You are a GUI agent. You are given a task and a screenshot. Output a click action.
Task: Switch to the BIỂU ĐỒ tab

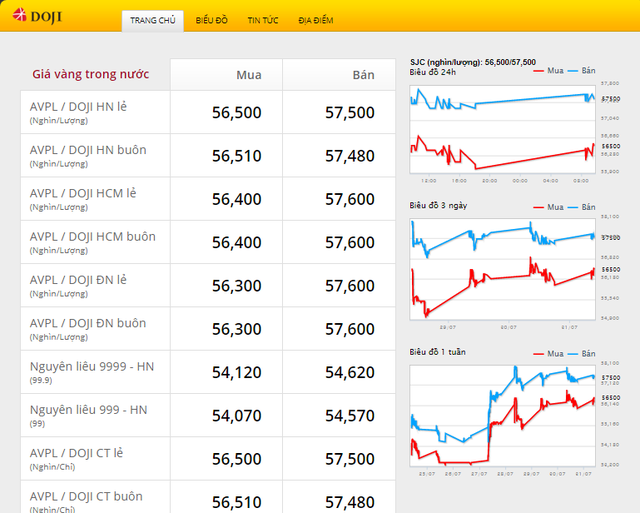[211, 21]
